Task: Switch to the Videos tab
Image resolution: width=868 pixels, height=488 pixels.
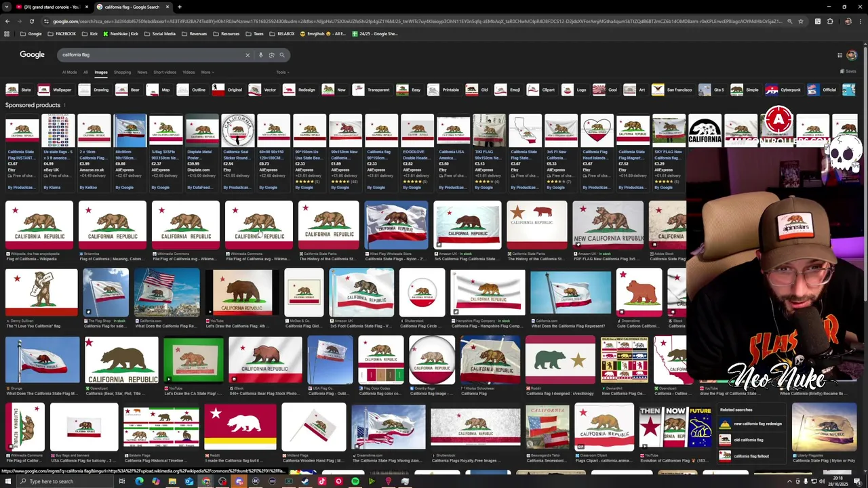Action: tap(189, 72)
